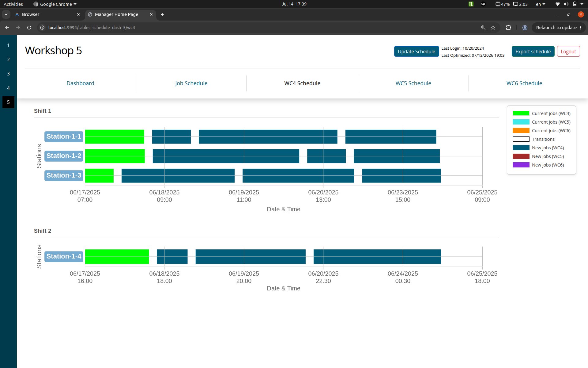Open the zoom magnifier icon in address bar
The width and height of the screenshot is (588, 368).
(x=483, y=28)
